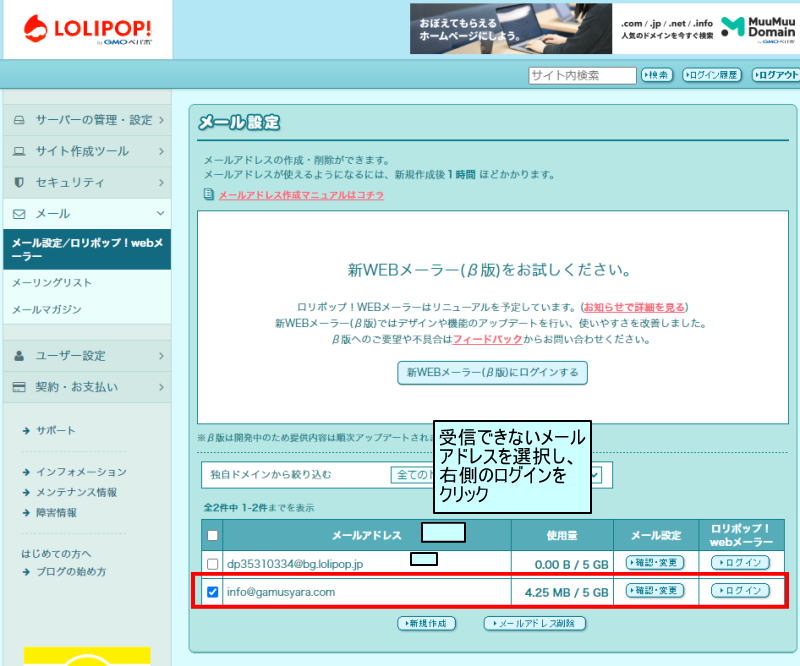800x666 pixels.
Task: Open the メールアドレス作成マニュアル link
Action: tap(300, 195)
